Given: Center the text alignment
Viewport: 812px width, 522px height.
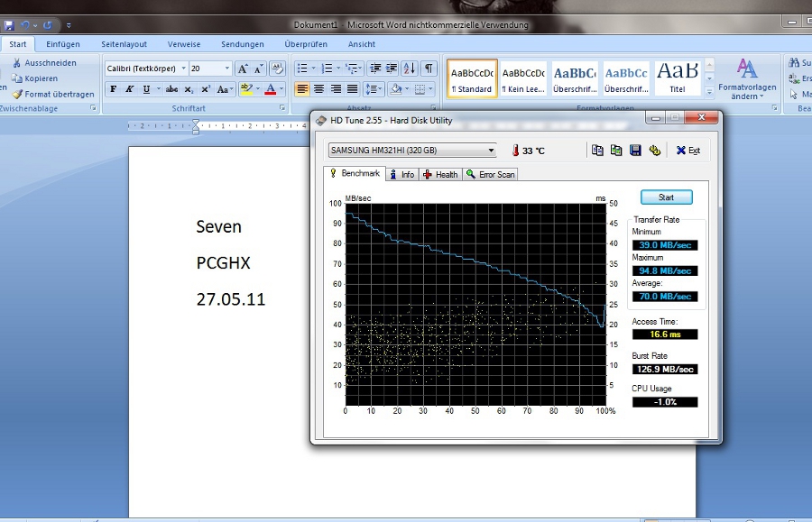Looking at the screenshot, I should pyautogui.click(x=319, y=89).
